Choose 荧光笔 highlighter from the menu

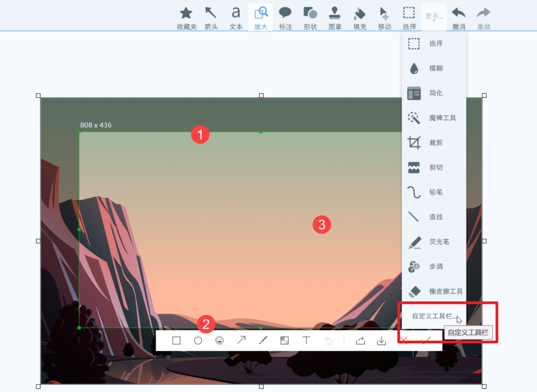pyautogui.click(x=434, y=242)
